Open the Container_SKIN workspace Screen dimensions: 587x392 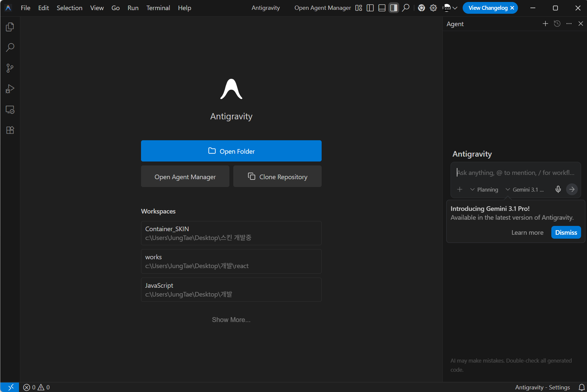tap(231, 233)
